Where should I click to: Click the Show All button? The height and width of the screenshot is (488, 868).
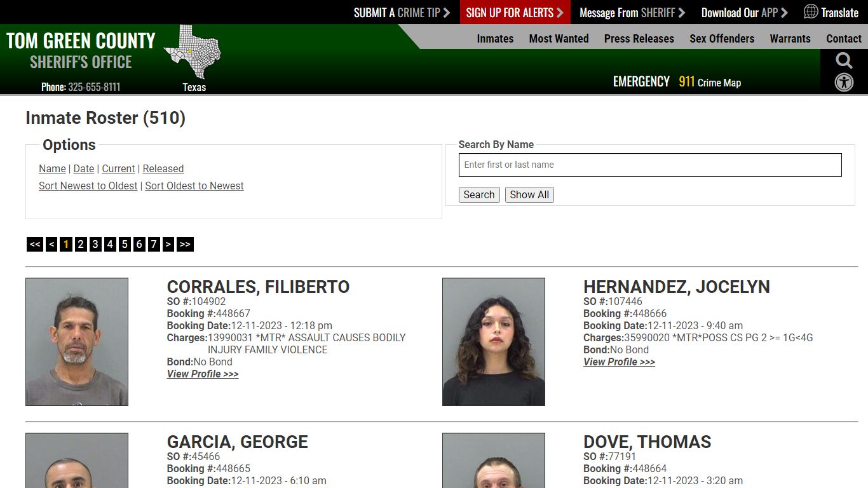(x=529, y=194)
